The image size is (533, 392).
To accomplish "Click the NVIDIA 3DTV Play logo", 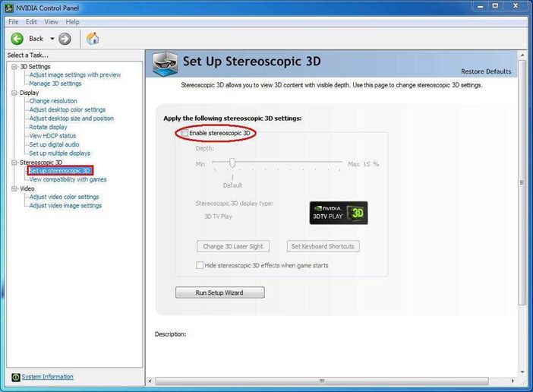I will [339, 213].
